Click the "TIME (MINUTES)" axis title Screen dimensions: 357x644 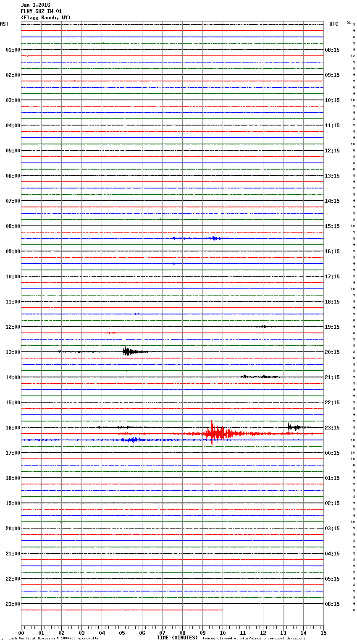pos(177,638)
